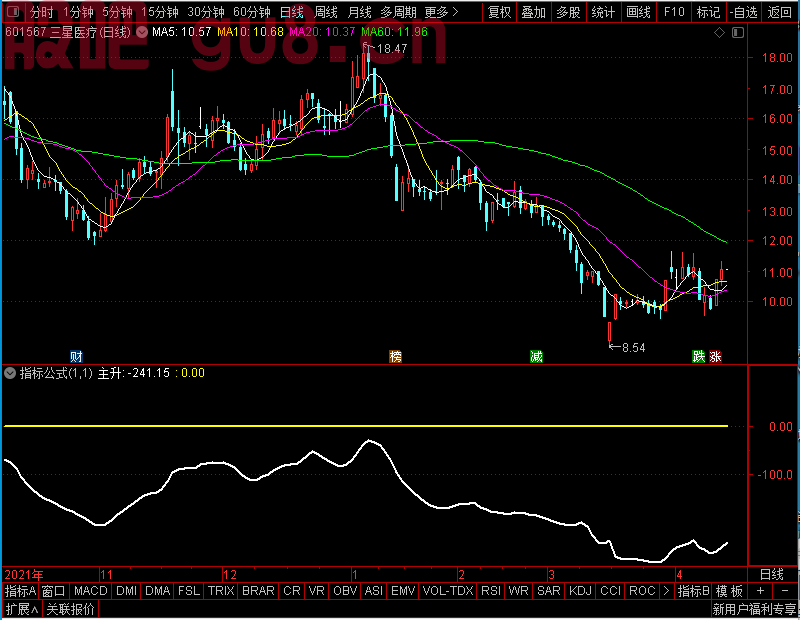The width and height of the screenshot is (800, 620).
Task: Switch indicator to OBV
Action: [345, 591]
